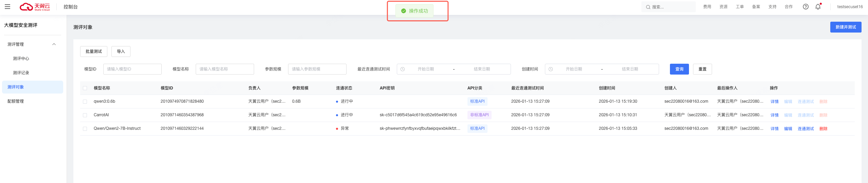
Task: Open the 控制台 link
Action: point(71,7)
